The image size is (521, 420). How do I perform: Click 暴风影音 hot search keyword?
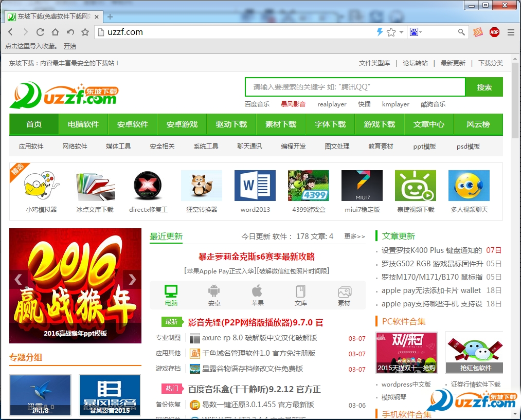click(x=293, y=104)
